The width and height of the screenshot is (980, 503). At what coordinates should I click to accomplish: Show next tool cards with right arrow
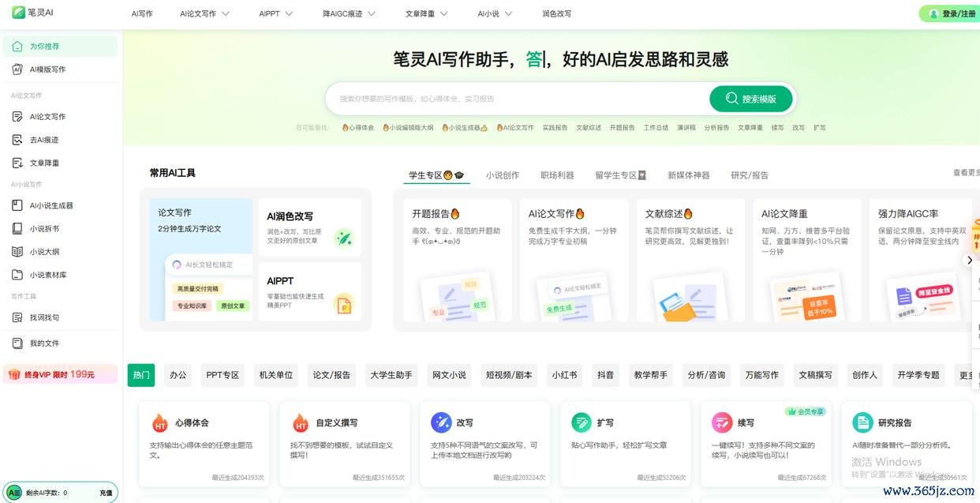970,260
